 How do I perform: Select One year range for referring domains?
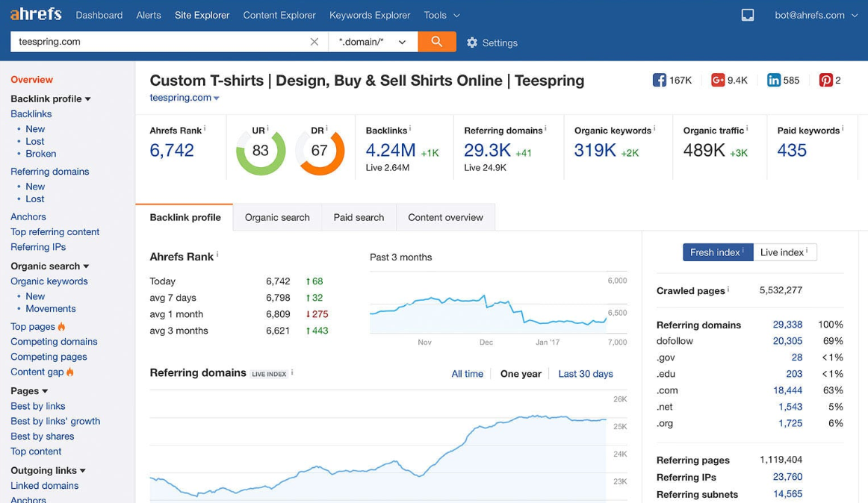pyautogui.click(x=521, y=374)
